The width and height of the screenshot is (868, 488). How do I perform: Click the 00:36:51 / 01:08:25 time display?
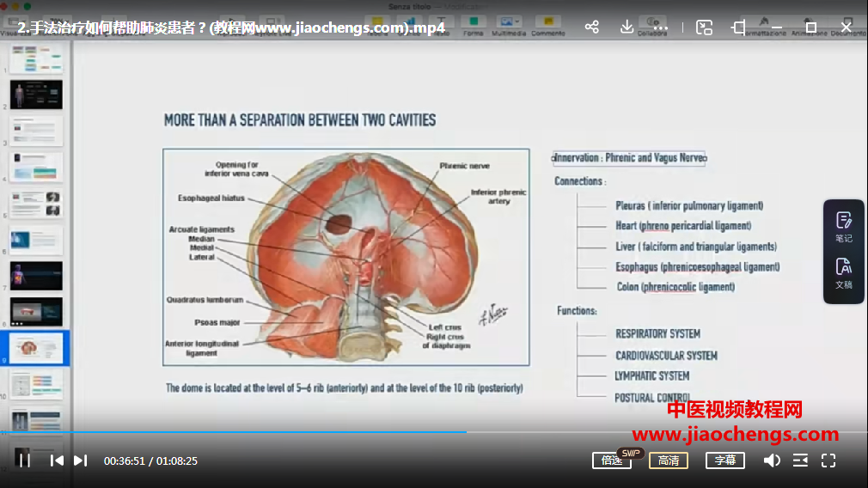pyautogui.click(x=150, y=461)
